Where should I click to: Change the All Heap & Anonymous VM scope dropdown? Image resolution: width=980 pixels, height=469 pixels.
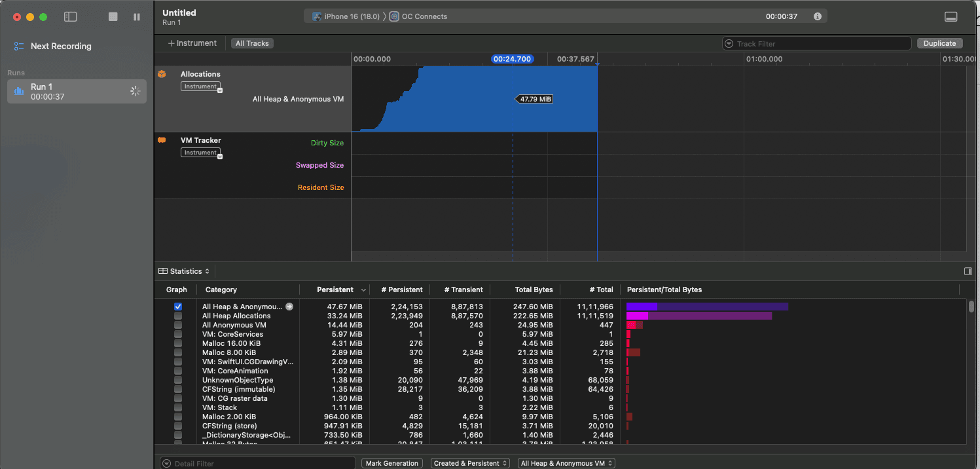coord(566,462)
